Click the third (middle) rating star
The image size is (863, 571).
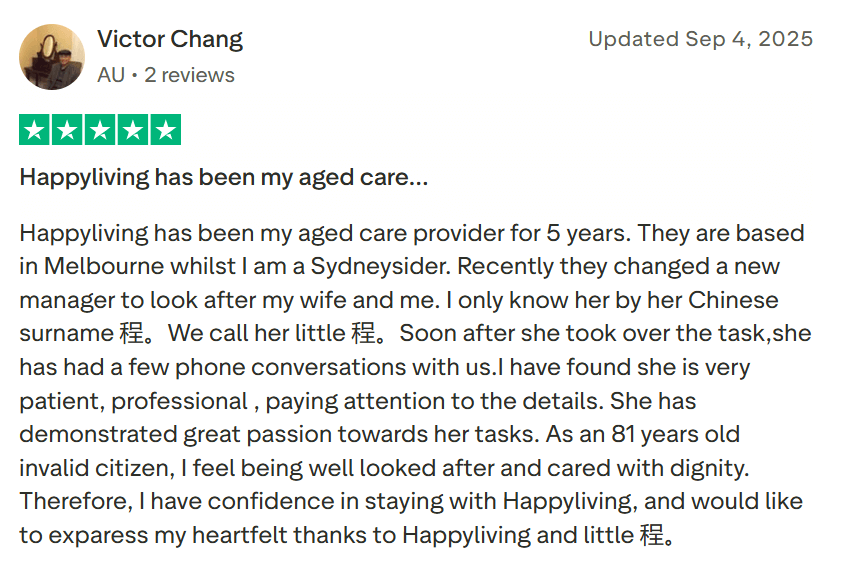pyautogui.click(x=100, y=130)
